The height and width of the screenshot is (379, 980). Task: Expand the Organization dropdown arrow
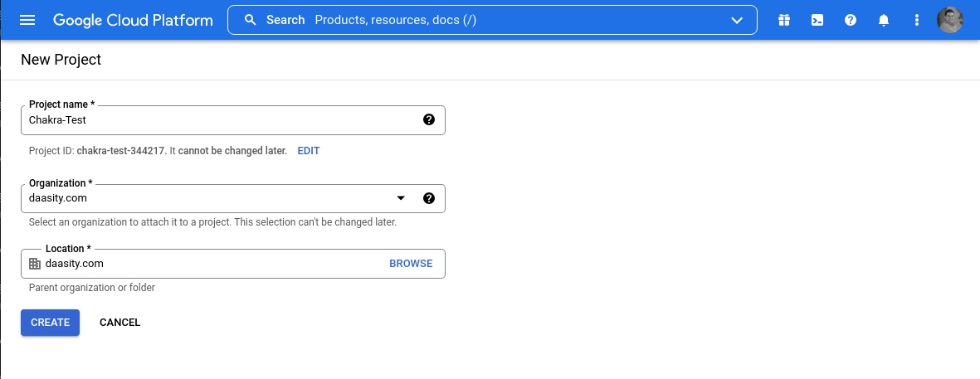(401, 198)
